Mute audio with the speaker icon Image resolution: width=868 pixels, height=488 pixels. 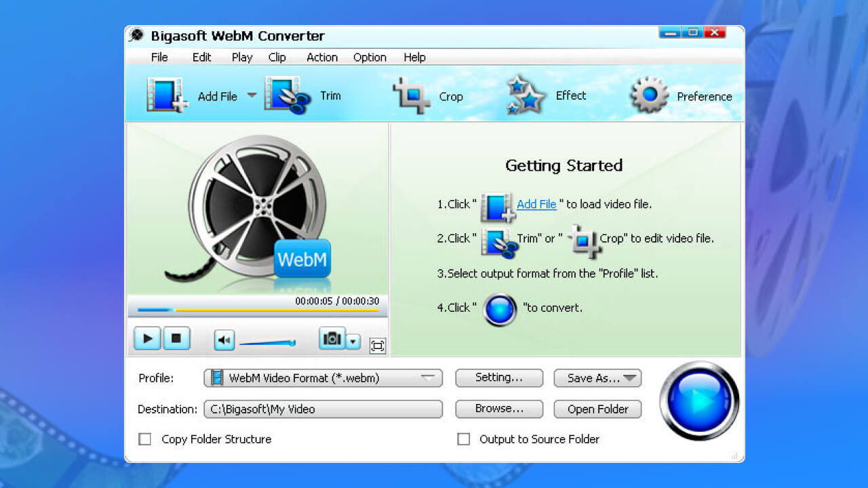(x=224, y=340)
